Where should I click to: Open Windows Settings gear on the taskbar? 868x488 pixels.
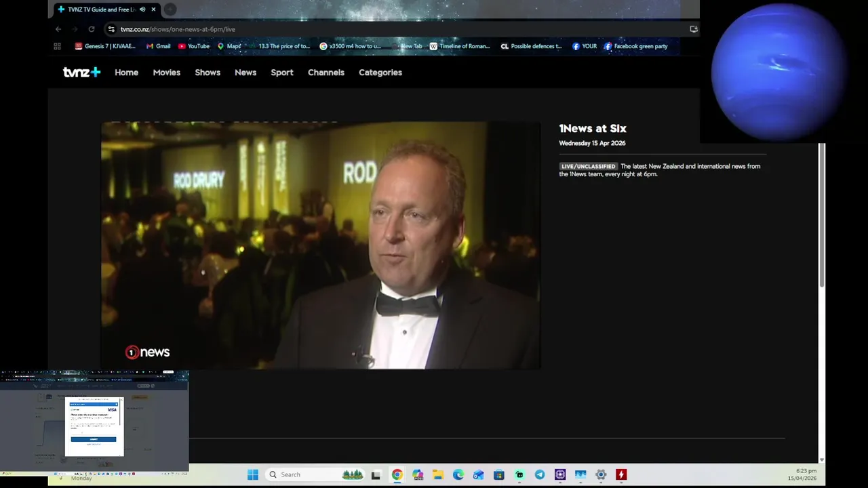[601, 474]
